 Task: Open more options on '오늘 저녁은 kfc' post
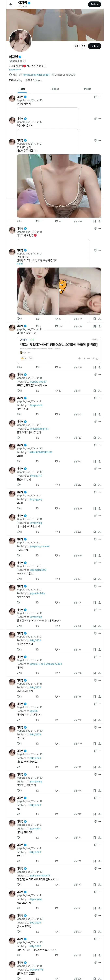(100, 119)
